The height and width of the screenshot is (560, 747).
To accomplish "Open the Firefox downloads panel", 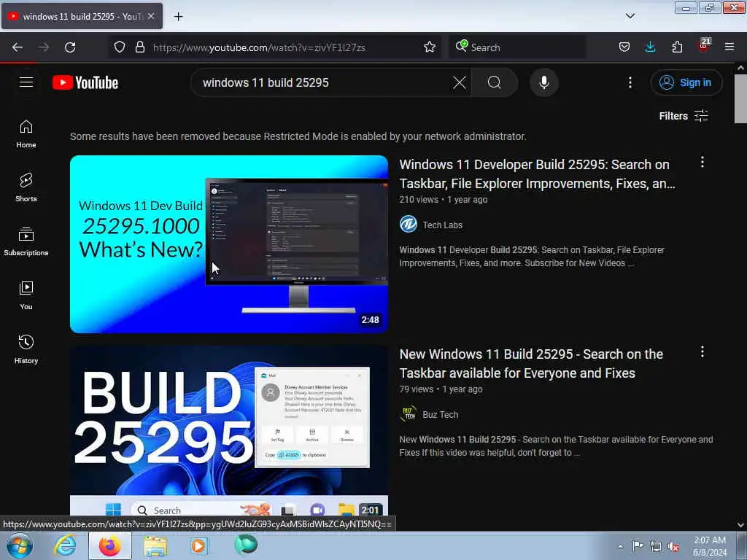I will click(650, 47).
